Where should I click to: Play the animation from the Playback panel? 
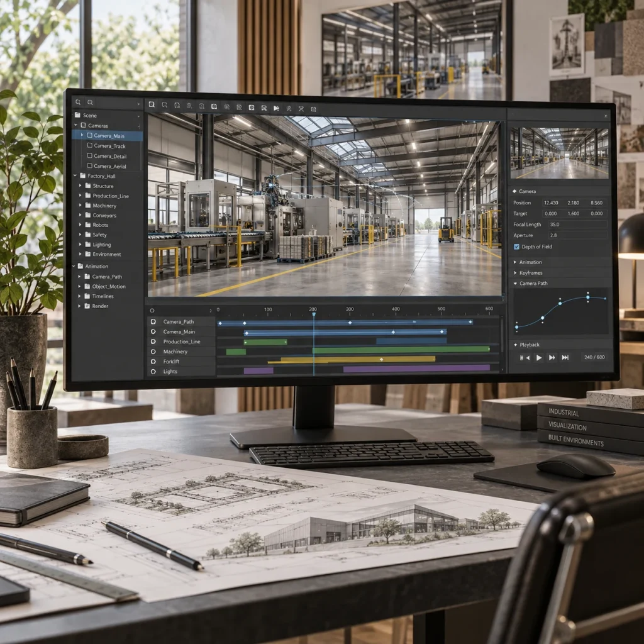tap(539, 358)
